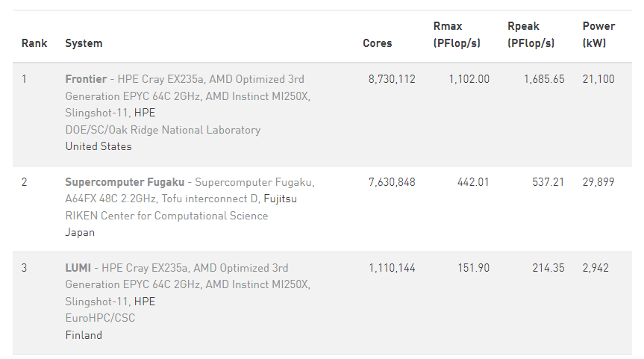The width and height of the screenshot is (644, 359).
Task: Click the Finland country label
Action: (84, 335)
